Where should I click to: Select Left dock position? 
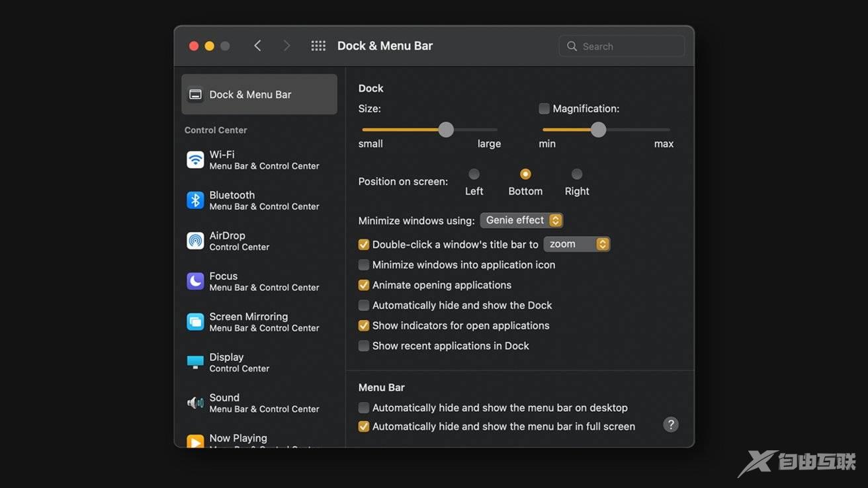point(474,174)
